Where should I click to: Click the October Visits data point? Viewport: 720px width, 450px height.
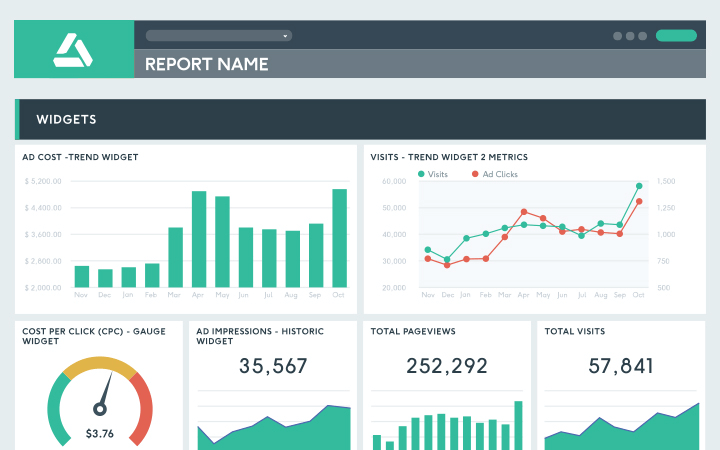[x=639, y=186]
